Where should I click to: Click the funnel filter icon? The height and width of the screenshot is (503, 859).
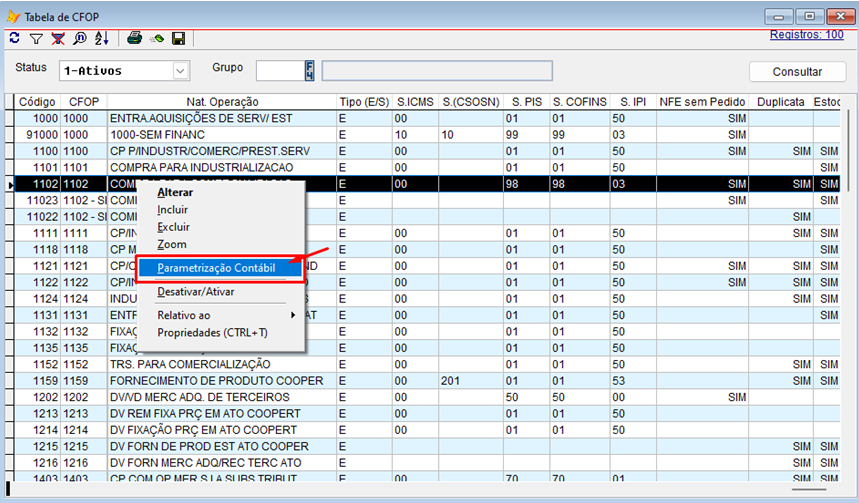(x=35, y=38)
